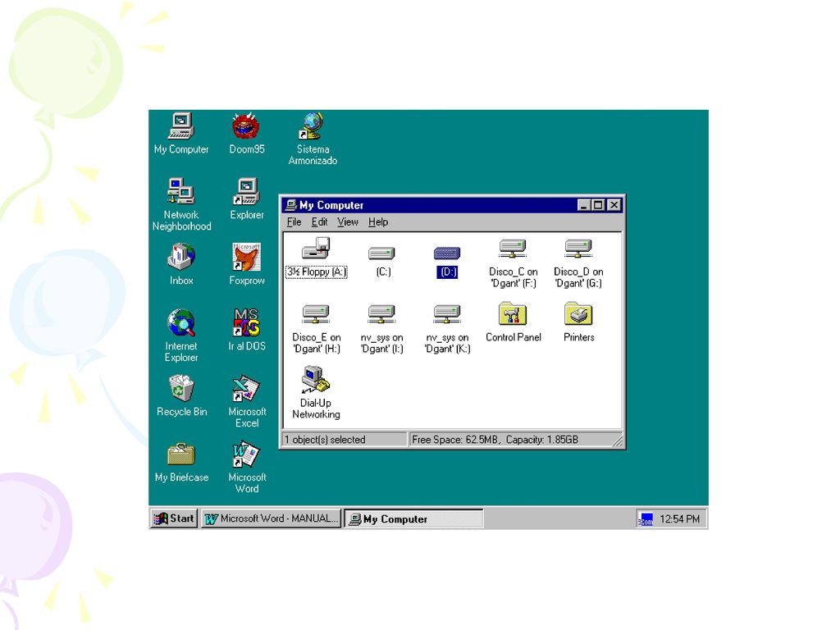Screen dimensions: 840x630
Task: Click the My Computer window title bar
Action: click(x=452, y=205)
